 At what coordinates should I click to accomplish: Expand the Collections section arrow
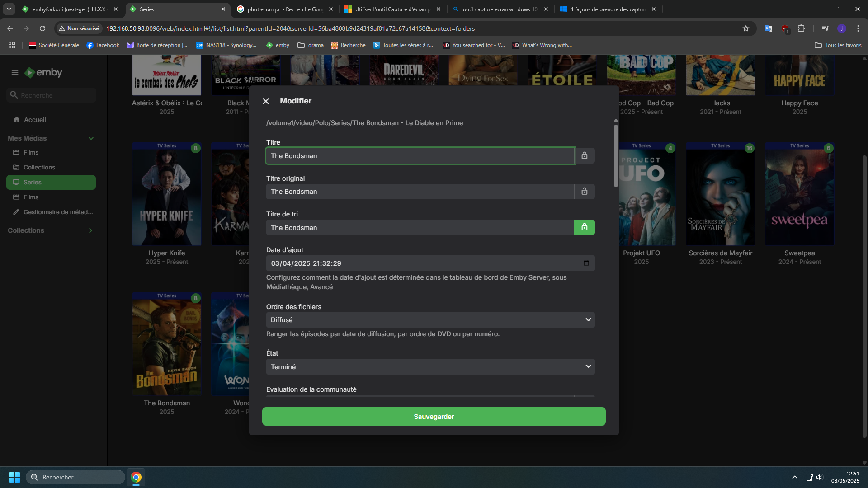(x=91, y=230)
